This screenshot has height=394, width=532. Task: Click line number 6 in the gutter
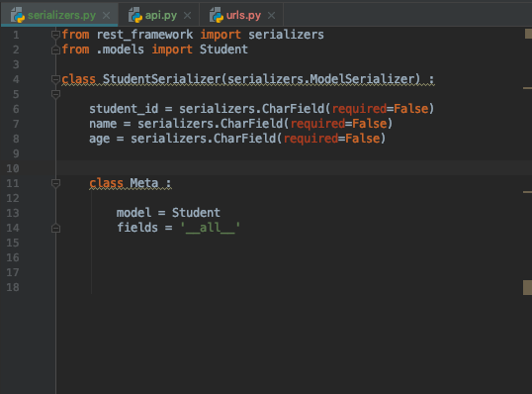pyautogui.click(x=16, y=109)
